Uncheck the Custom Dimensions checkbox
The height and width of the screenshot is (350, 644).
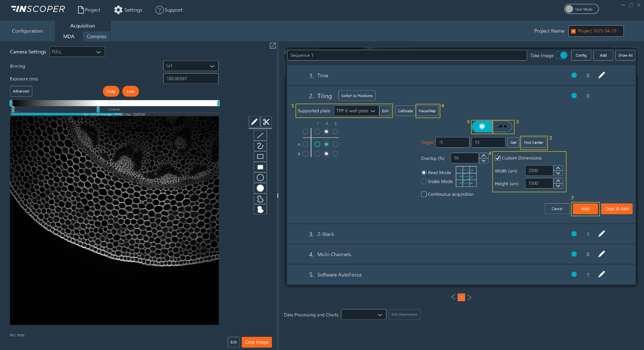pyautogui.click(x=498, y=158)
